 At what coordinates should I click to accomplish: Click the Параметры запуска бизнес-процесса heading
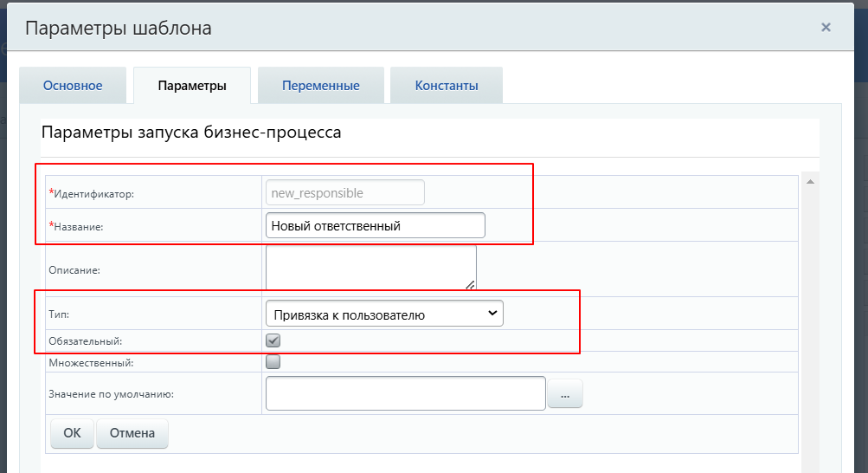[x=191, y=133]
